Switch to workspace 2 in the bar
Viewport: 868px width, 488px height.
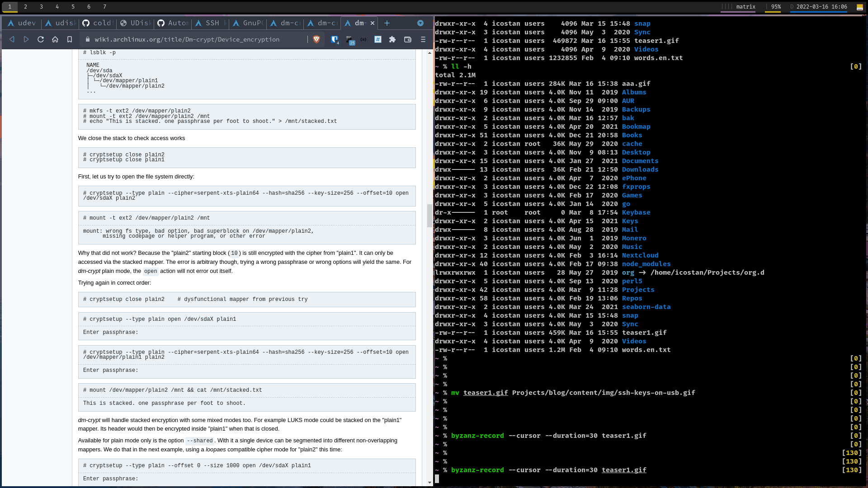click(26, 7)
